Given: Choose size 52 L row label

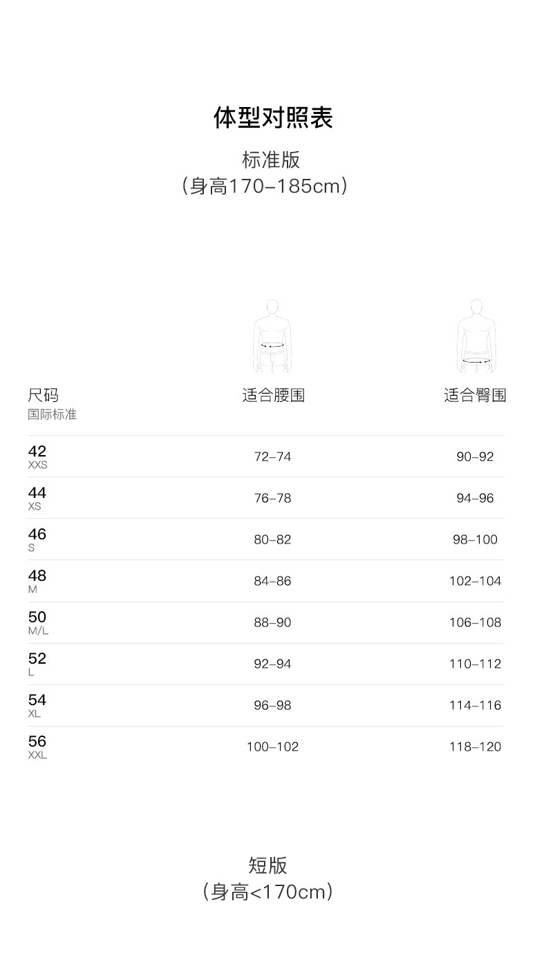Looking at the screenshot, I should coord(37,663).
